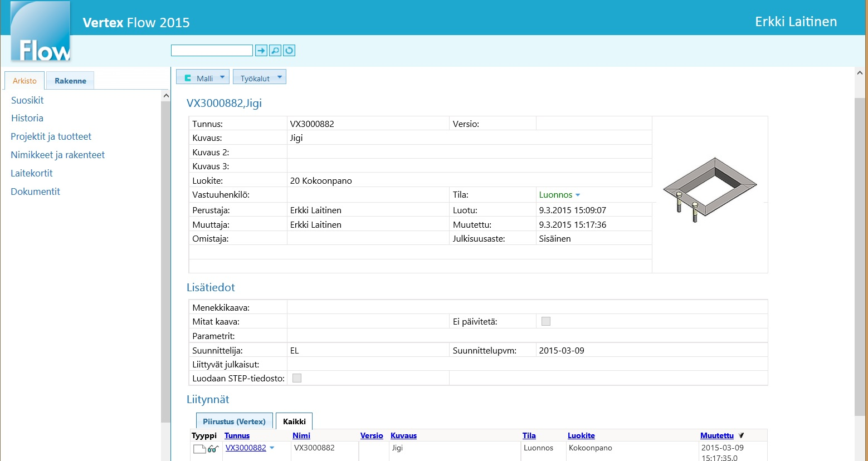868x461 pixels.
Task: Click the document type icon in Liitynnät row
Action: [x=199, y=449]
